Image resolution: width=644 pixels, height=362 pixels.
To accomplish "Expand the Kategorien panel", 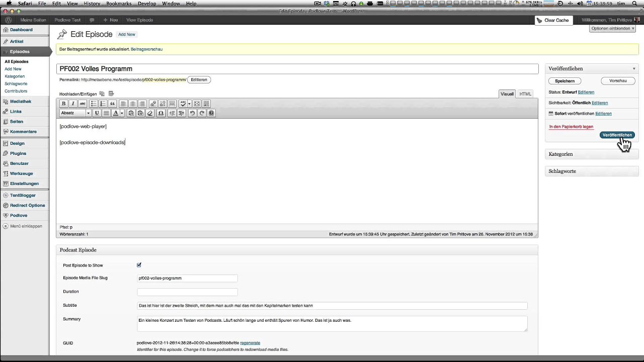I will [x=592, y=154].
